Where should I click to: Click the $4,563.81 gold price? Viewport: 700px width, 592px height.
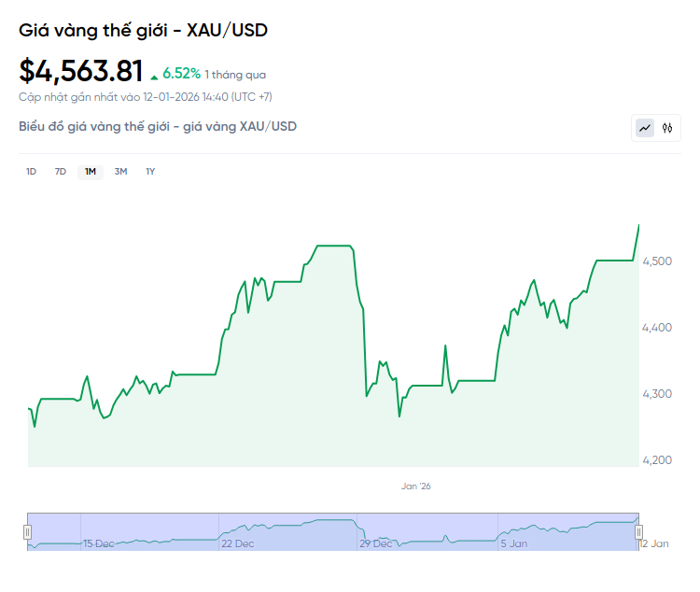81,71
